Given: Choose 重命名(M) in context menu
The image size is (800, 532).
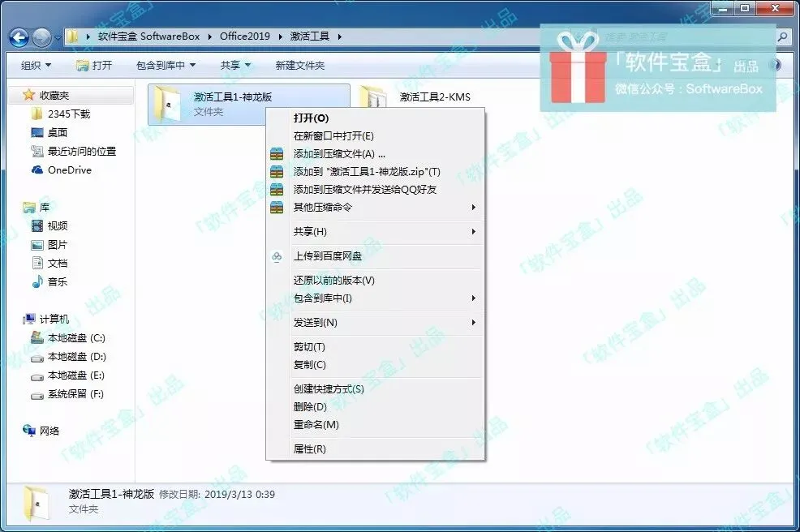Looking at the screenshot, I should coord(376,424).
